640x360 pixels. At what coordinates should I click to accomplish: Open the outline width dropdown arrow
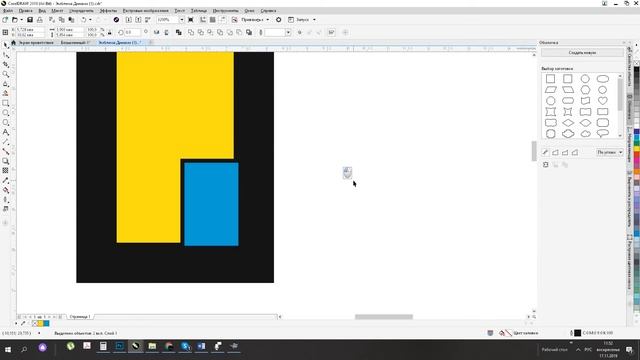(288, 32)
